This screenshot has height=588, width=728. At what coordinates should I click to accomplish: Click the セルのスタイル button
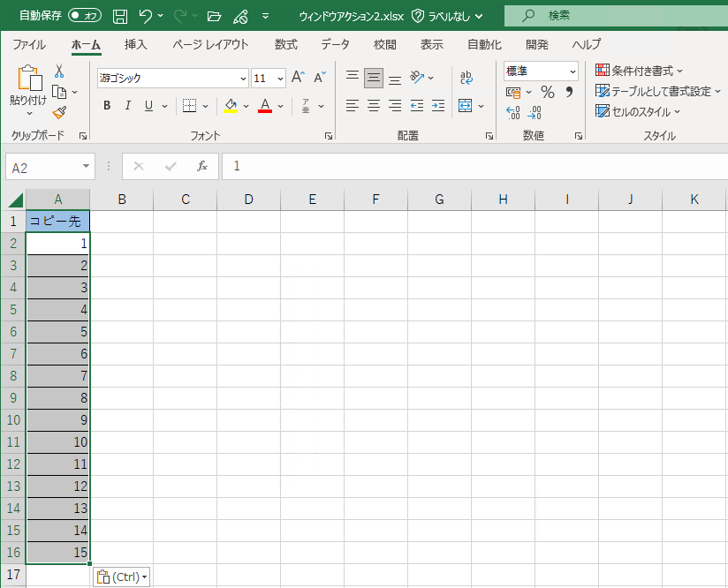pos(638,111)
